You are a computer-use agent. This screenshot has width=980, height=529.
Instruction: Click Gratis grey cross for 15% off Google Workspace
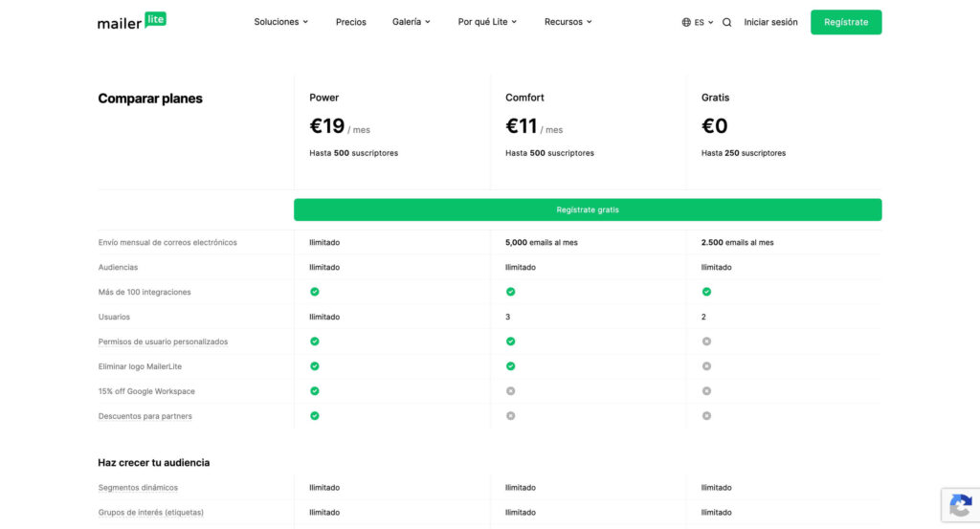tap(706, 391)
